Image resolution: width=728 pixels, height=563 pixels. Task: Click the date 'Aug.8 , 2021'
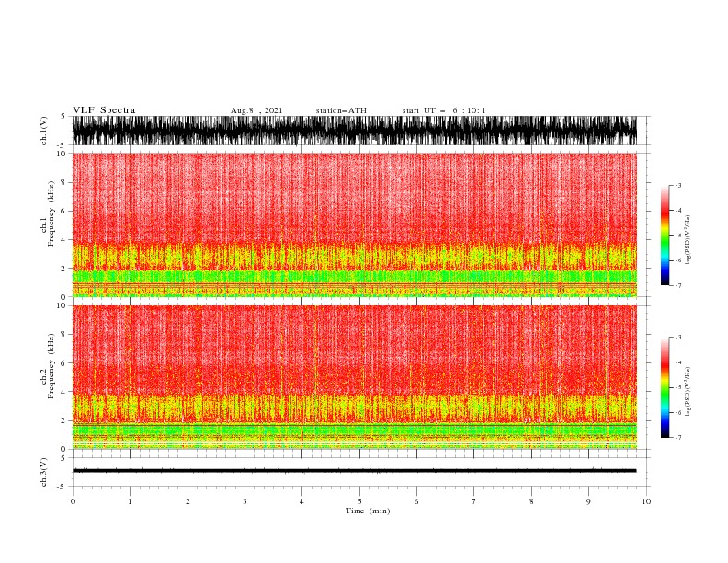tap(256, 110)
